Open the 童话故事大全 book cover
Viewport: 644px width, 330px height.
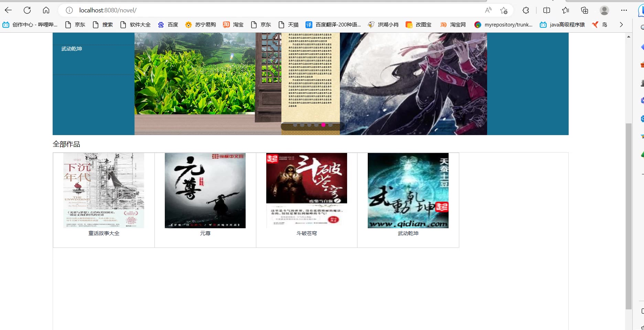point(104,190)
